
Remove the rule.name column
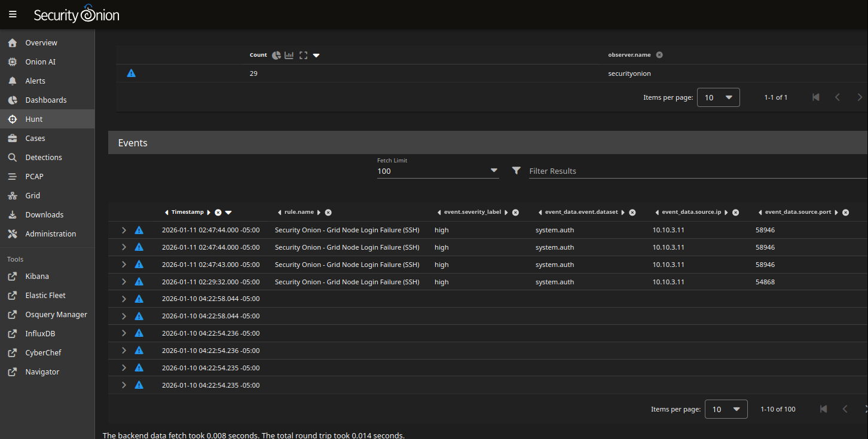pyautogui.click(x=328, y=213)
